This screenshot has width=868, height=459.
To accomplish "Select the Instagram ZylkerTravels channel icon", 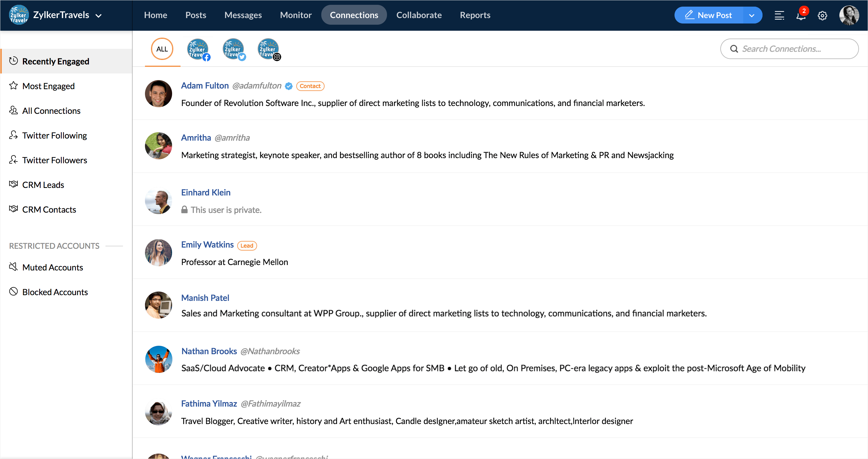I will pyautogui.click(x=269, y=49).
